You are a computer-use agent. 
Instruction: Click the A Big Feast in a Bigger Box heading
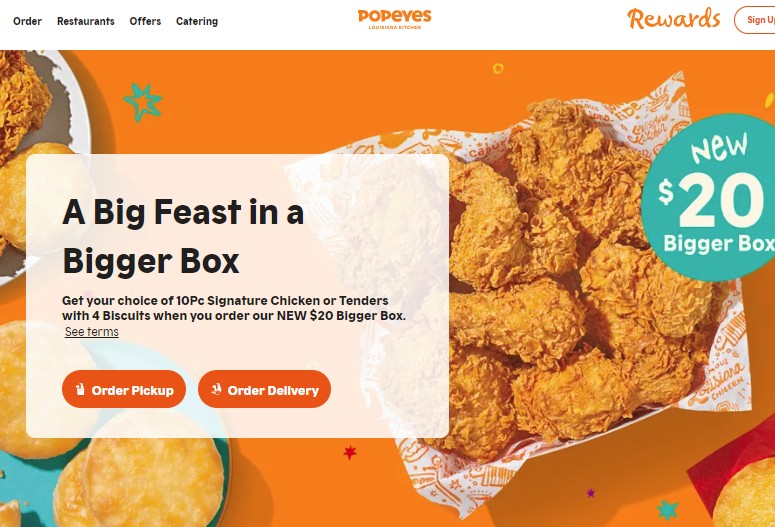click(183, 236)
